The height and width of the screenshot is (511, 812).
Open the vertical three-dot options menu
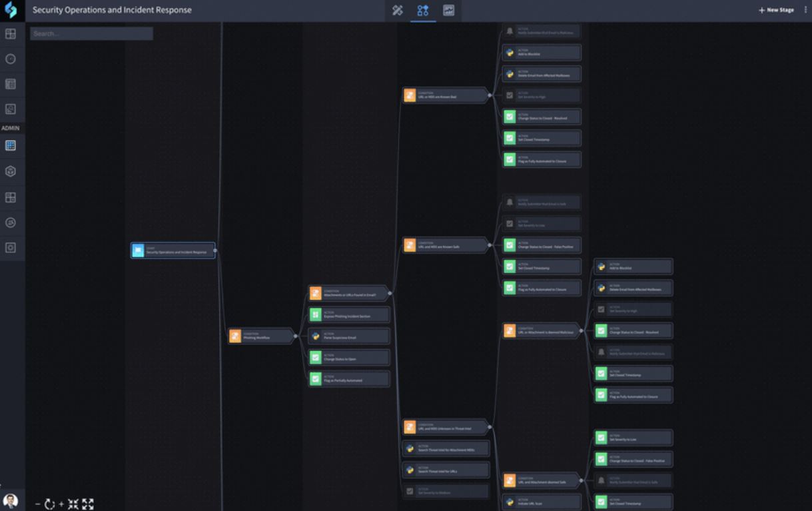pos(805,10)
